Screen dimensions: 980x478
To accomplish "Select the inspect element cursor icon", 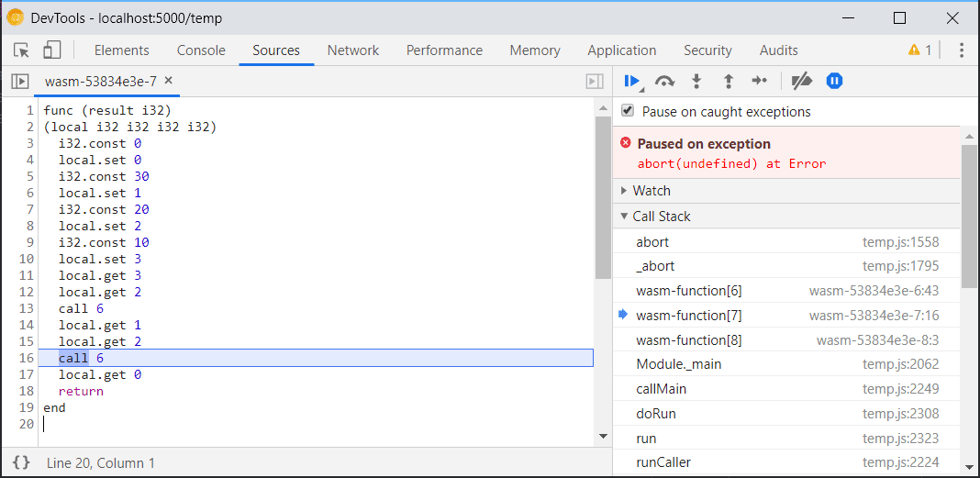I will 22,50.
